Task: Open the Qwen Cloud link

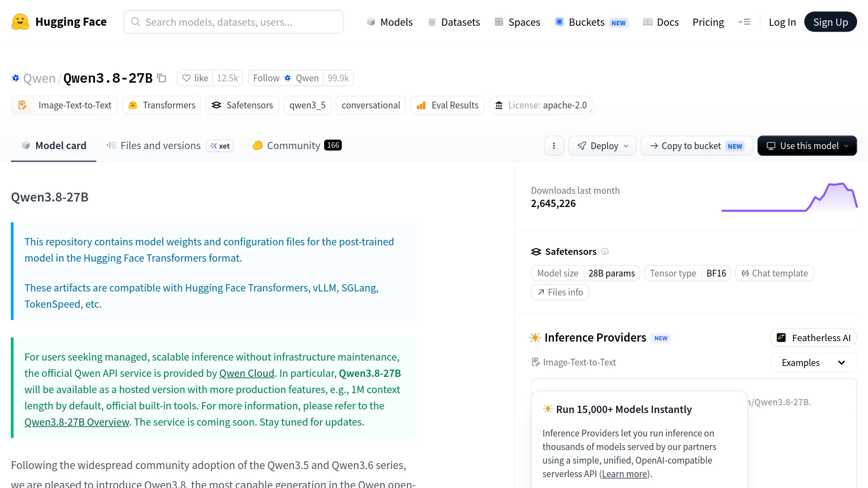Action: click(x=247, y=373)
